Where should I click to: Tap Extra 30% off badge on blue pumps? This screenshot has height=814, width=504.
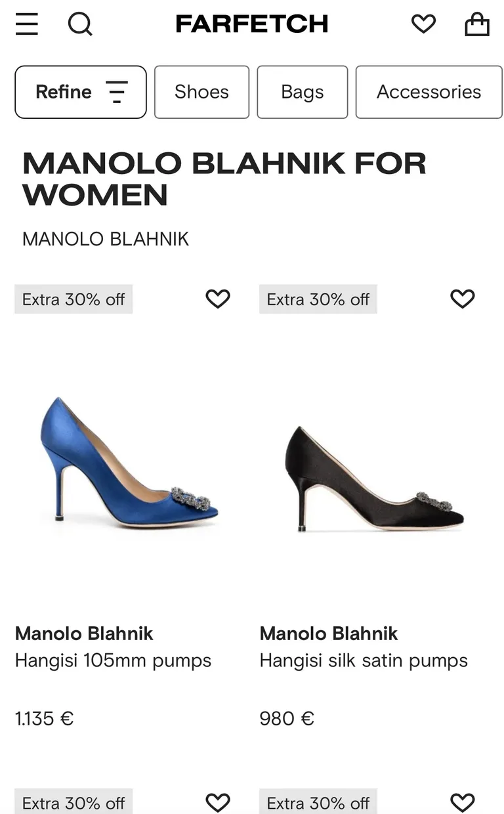pyautogui.click(x=73, y=299)
